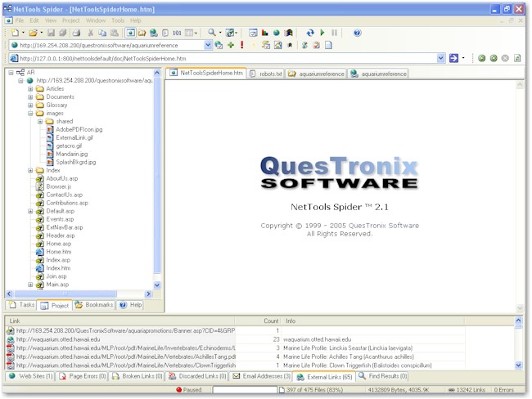Select the waquarium.otted.hawaii.edu link row
The width and height of the screenshot is (532, 399).
pyautogui.click(x=236, y=339)
